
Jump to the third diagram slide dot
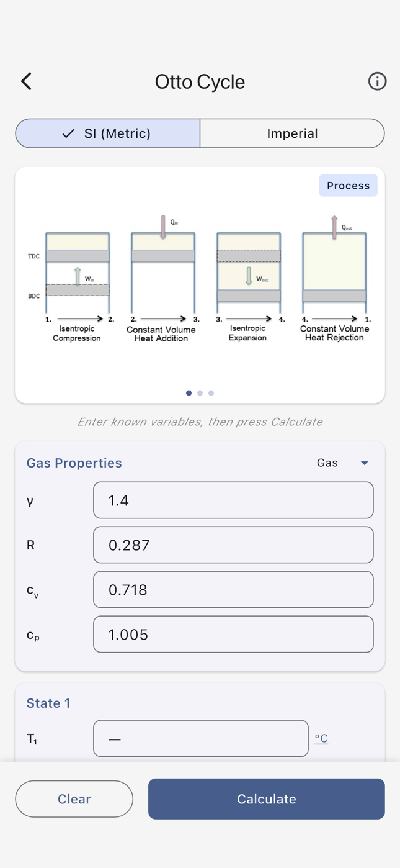point(211,393)
